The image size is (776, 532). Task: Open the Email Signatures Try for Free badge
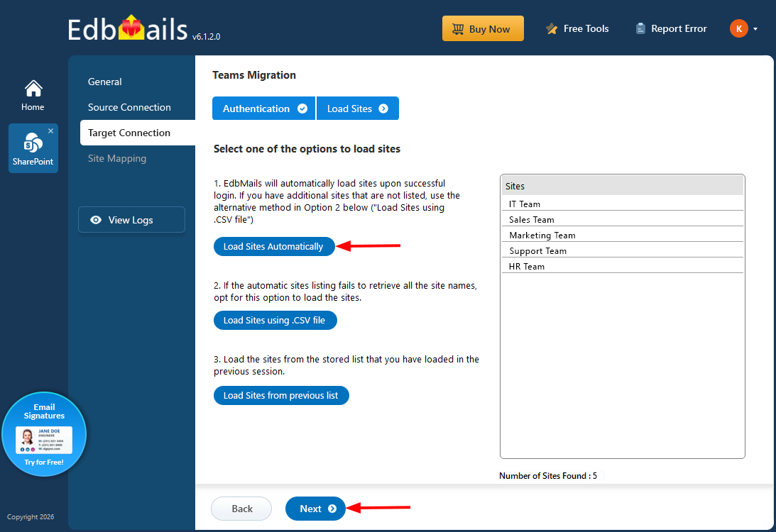[44, 434]
